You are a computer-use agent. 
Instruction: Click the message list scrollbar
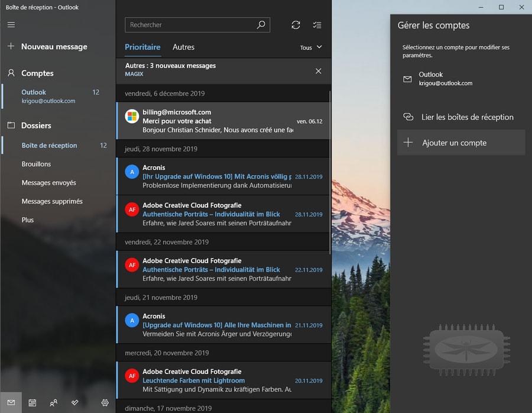[330, 173]
